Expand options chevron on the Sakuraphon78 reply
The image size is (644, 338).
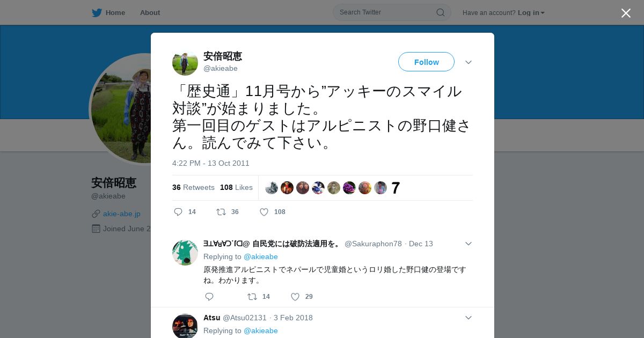(x=469, y=244)
